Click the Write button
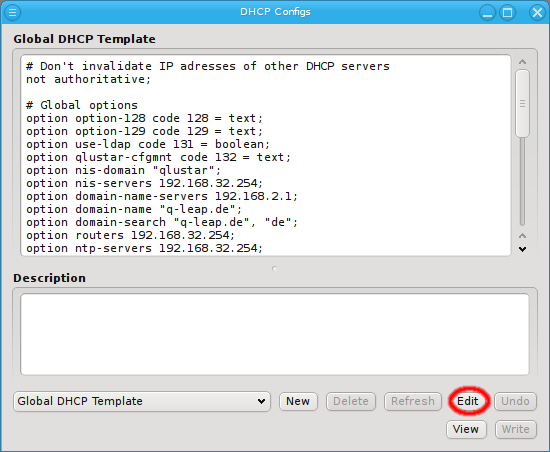The image size is (550, 452). click(516, 429)
